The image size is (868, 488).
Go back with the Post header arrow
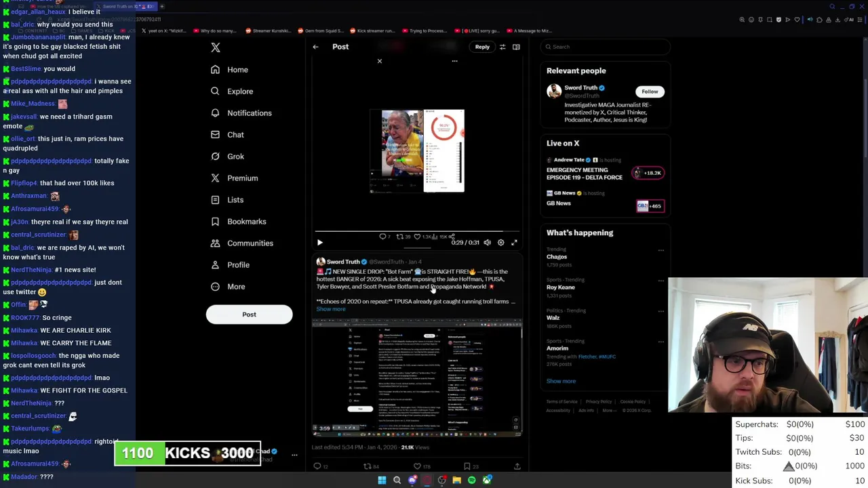(x=315, y=47)
